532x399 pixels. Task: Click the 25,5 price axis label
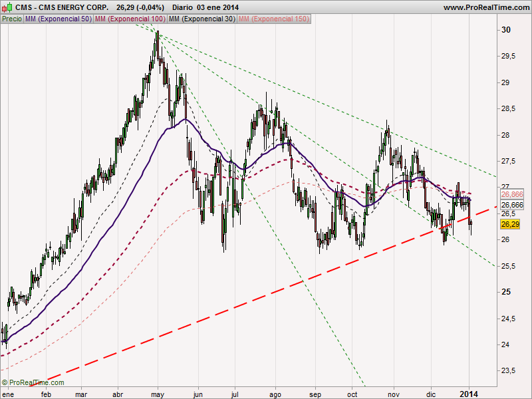[x=508, y=266]
